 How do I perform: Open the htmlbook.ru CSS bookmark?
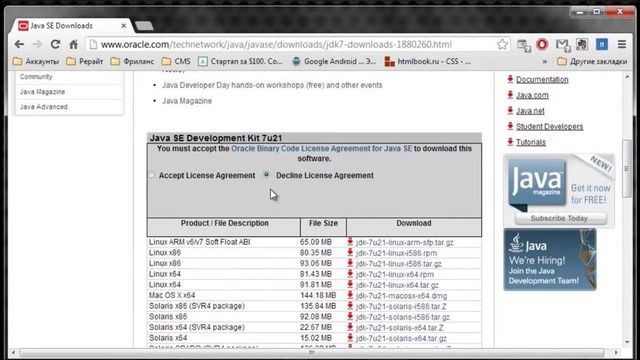tap(428, 61)
